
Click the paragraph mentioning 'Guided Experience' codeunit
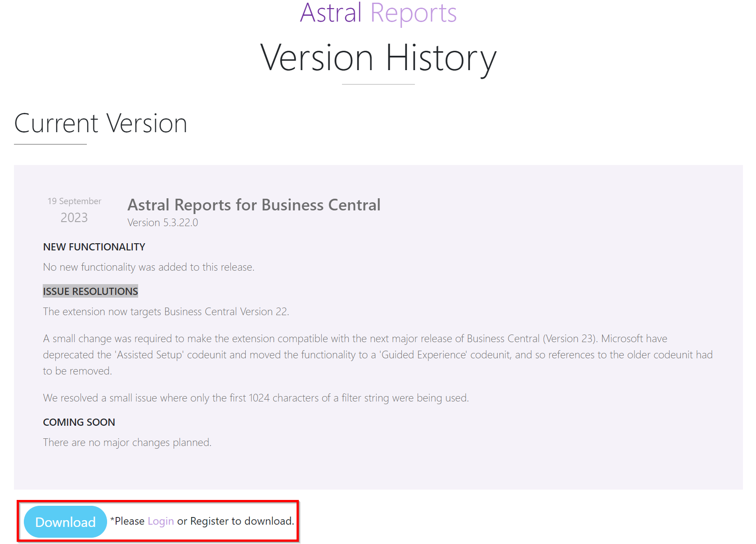coord(377,355)
